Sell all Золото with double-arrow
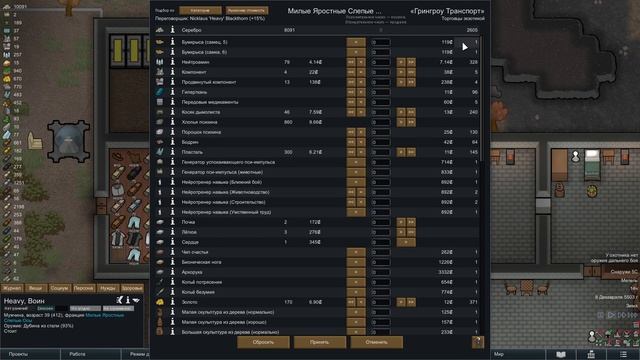This screenshot has width=640, height=360. pyautogui.click(x=411, y=302)
